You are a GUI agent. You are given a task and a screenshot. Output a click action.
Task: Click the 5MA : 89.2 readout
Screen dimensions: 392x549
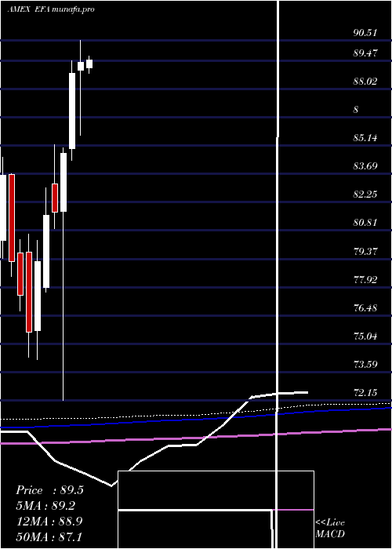45,506
